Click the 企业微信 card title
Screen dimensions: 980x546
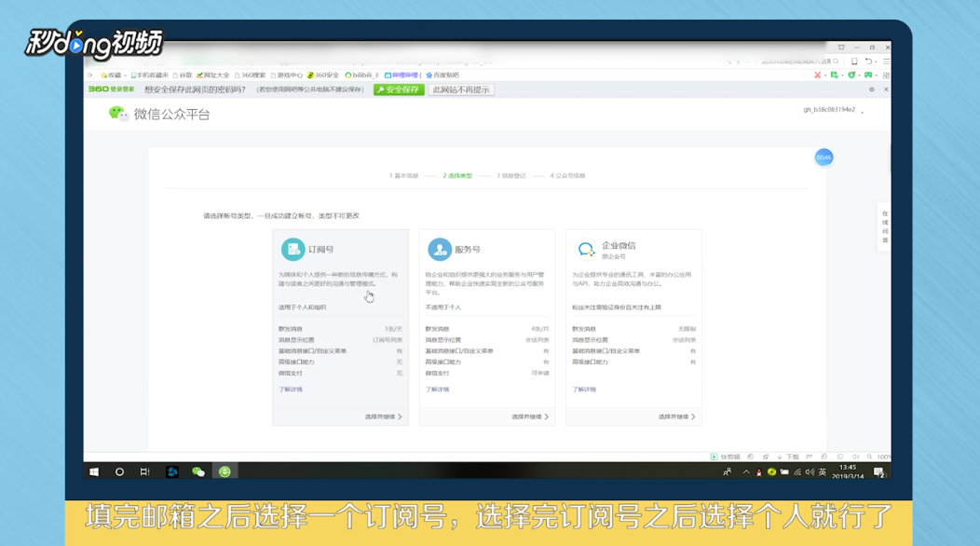tap(619, 245)
